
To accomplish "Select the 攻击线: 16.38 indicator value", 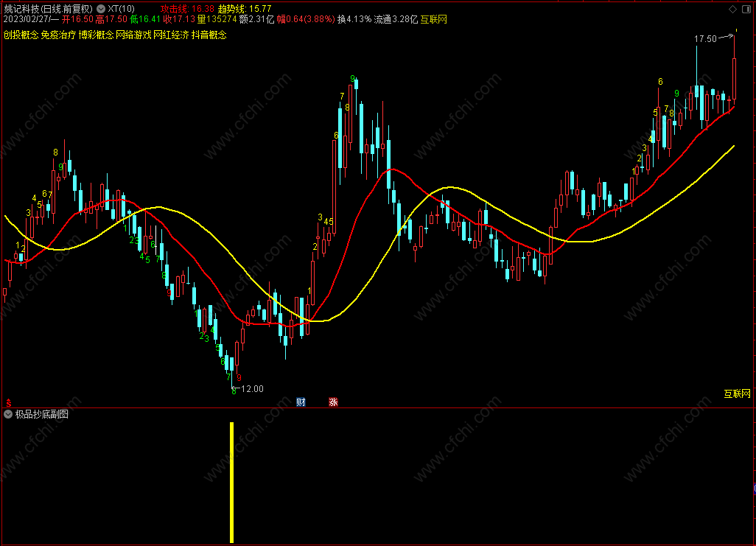I will tap(188, 9).
